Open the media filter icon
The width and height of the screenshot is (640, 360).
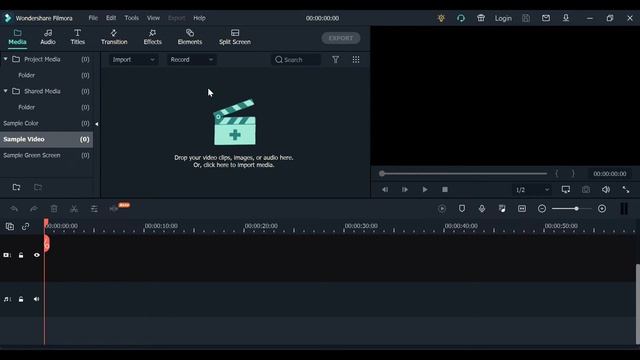336,60
